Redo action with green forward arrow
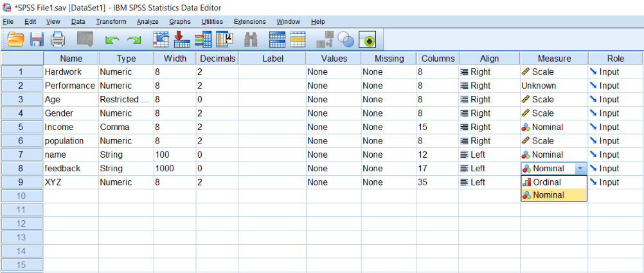644x273 pixels. 133,40
